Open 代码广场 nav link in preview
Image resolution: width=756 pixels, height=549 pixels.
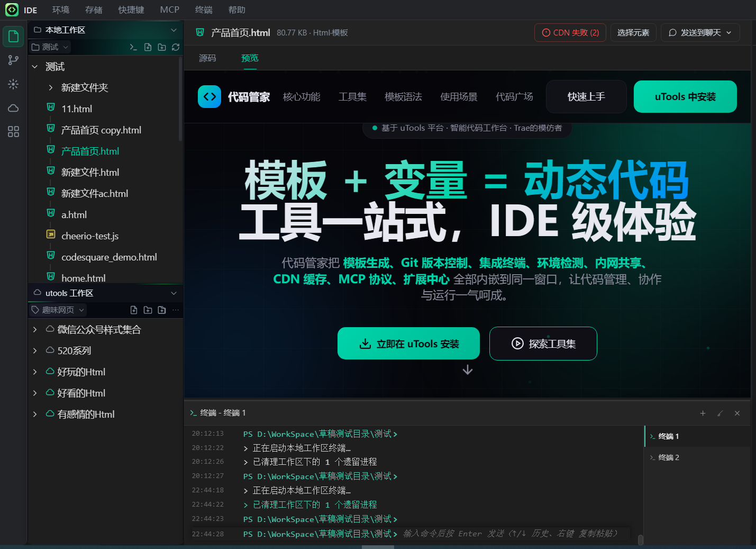[x=514, y=97]
